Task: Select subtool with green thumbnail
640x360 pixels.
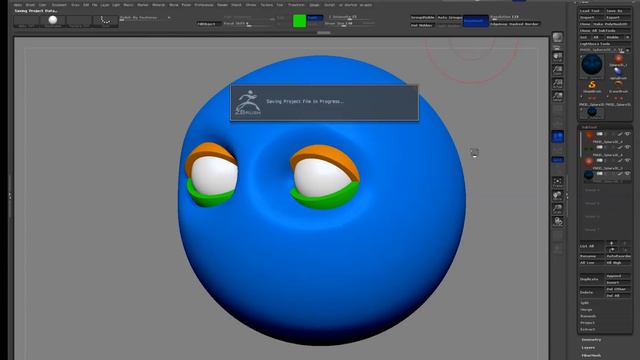Action: point(589,149)
